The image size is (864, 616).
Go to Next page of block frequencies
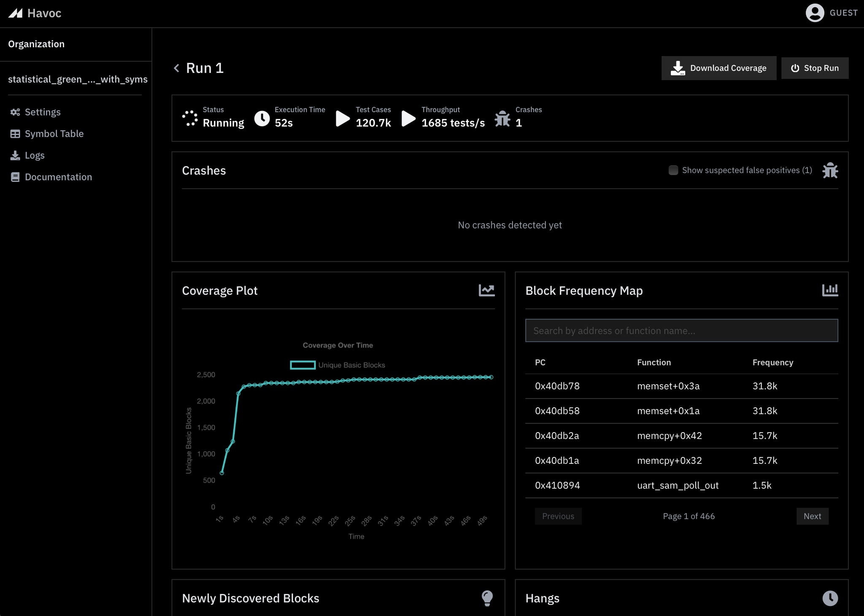[812, 516]
